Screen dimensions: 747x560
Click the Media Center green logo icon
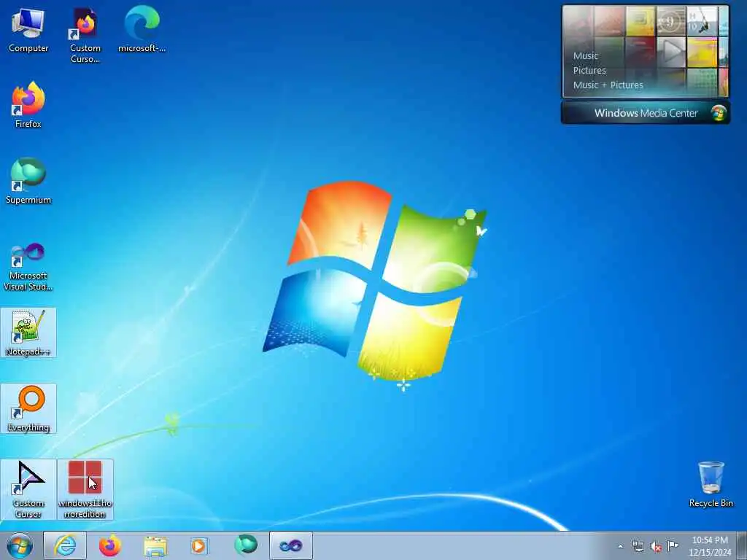coord(719,113)
